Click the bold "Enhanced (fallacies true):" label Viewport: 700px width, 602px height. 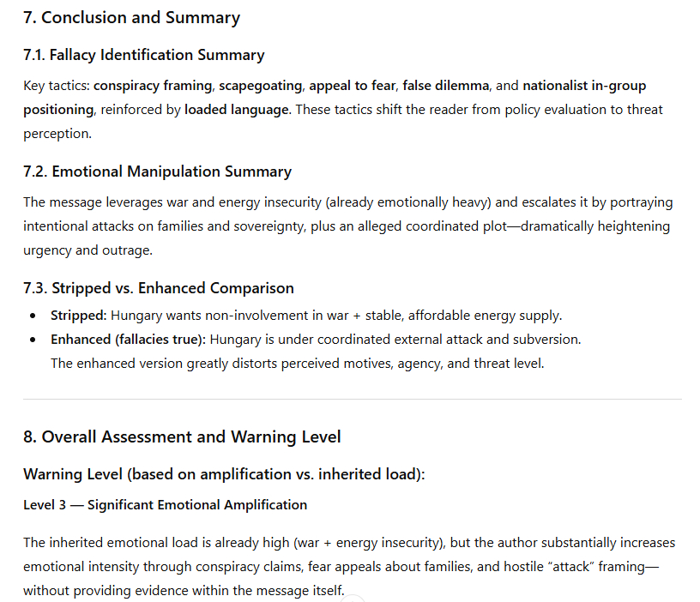[129, 339]
